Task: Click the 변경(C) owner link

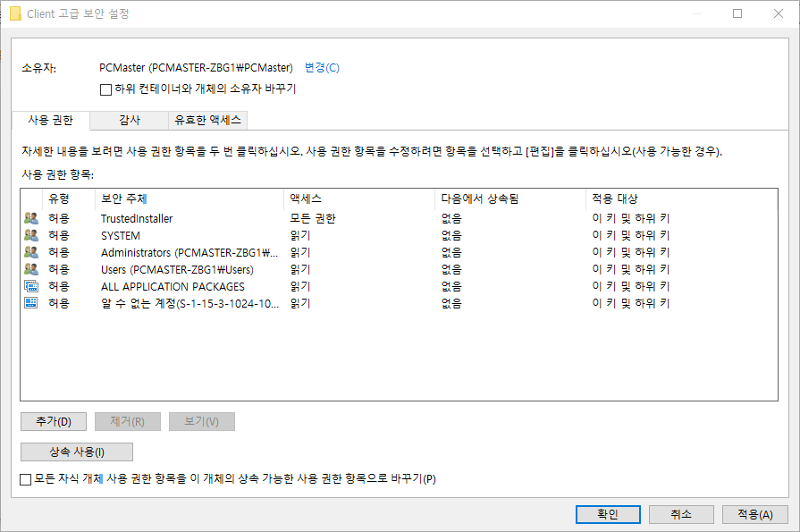Action: coord(322,67)
